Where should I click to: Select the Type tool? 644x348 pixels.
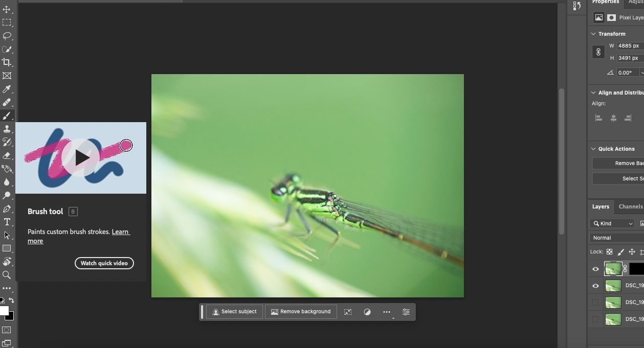(7, 222)
